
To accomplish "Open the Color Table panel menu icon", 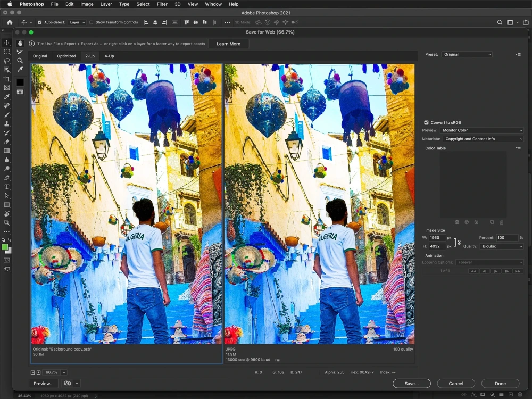I will tap(518, 148).
